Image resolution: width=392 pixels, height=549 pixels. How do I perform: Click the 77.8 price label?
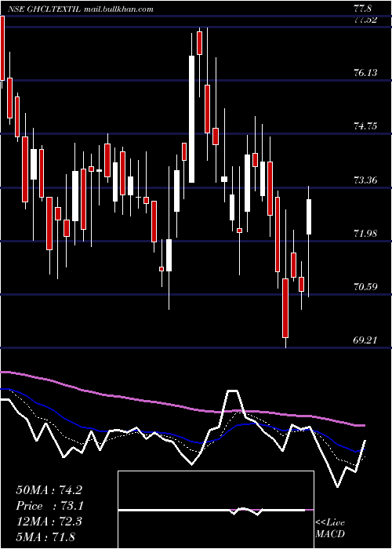pyautogui.click(x=362, y=9)
